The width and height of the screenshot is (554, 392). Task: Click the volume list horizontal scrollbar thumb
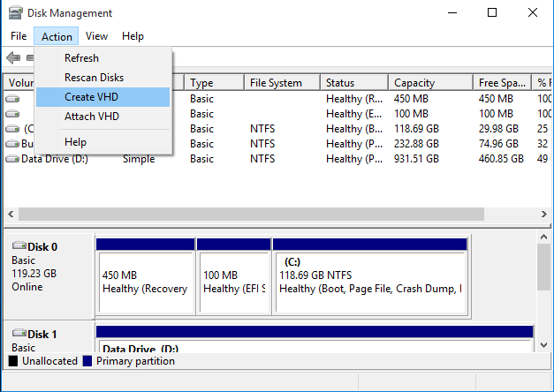[251, 214]
